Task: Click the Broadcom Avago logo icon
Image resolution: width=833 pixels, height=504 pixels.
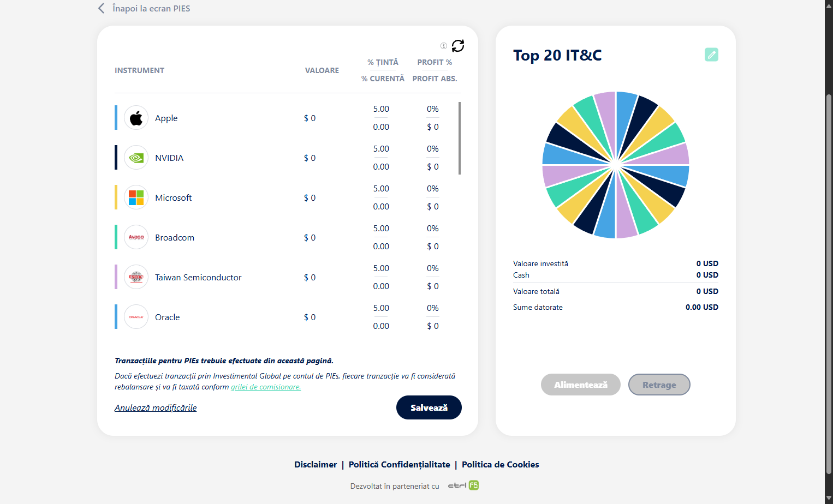Action: tap(136, 237)
